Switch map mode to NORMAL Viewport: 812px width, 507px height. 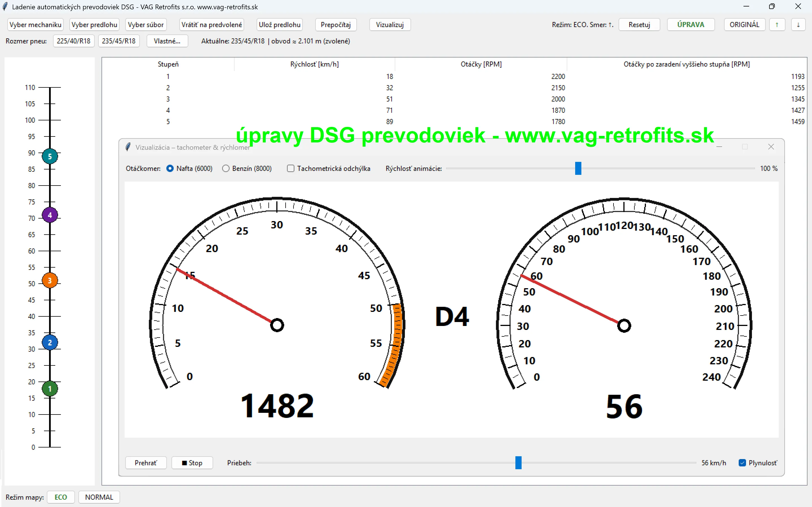point(99,497)
